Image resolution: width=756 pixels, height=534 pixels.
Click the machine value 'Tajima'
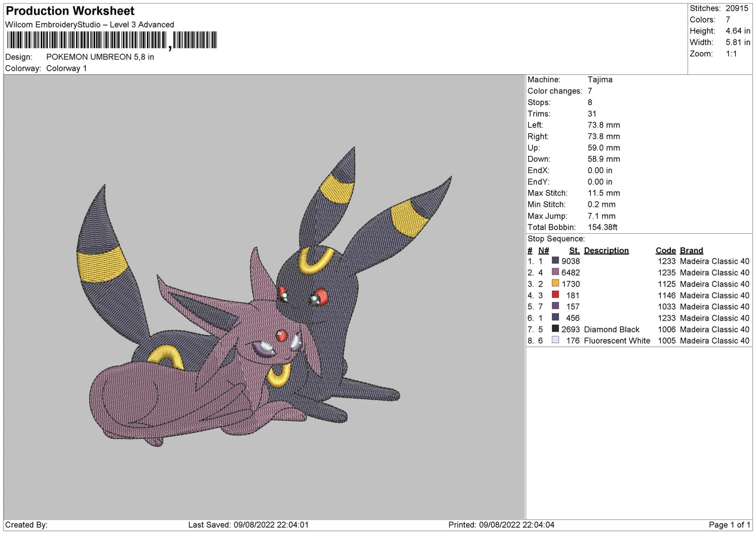tap(600, 79)
